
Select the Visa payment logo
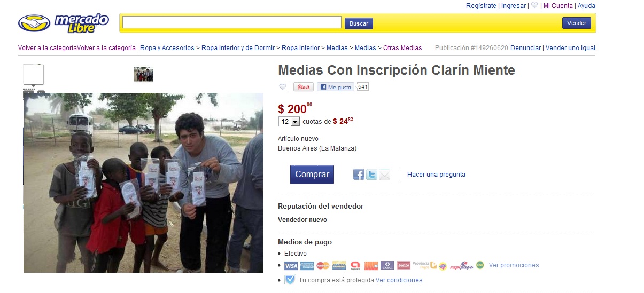click(291, 265)
